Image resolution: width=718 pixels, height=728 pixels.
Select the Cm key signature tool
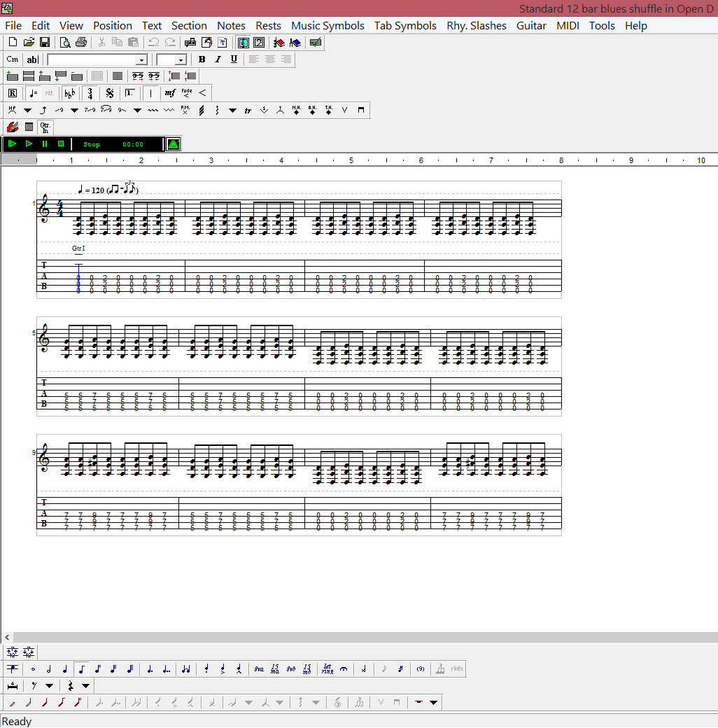coord(12,59)
